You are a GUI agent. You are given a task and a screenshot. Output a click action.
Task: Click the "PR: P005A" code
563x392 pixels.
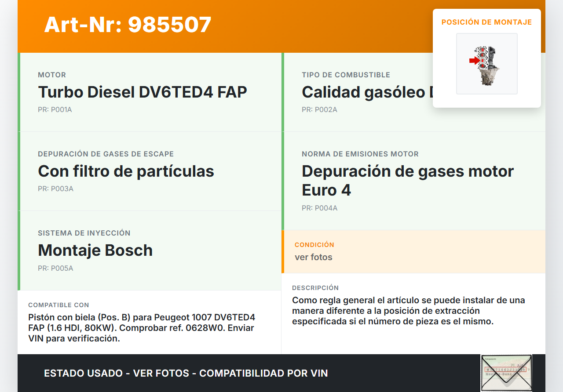(55, 269)
